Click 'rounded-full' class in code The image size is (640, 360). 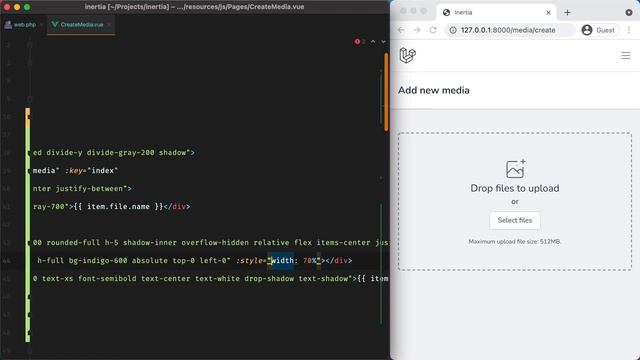pyautogui.click(x=73, y=242)
